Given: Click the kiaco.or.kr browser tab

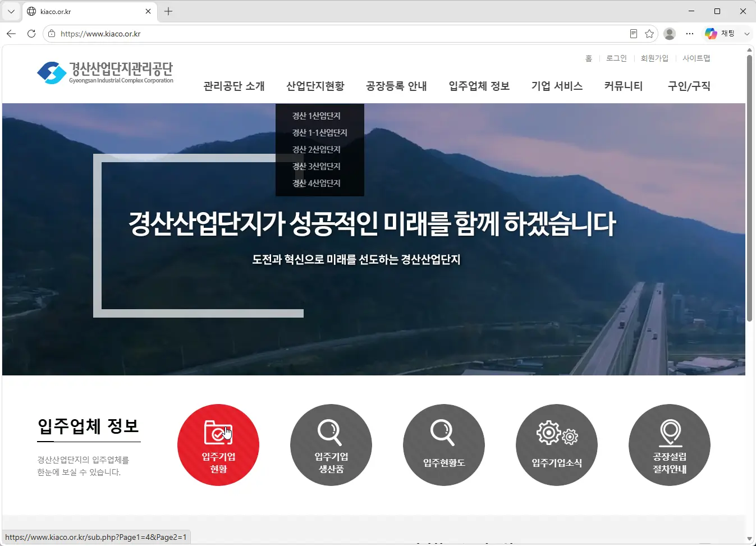Looking at the screenshot, I should tap(90, 11).
